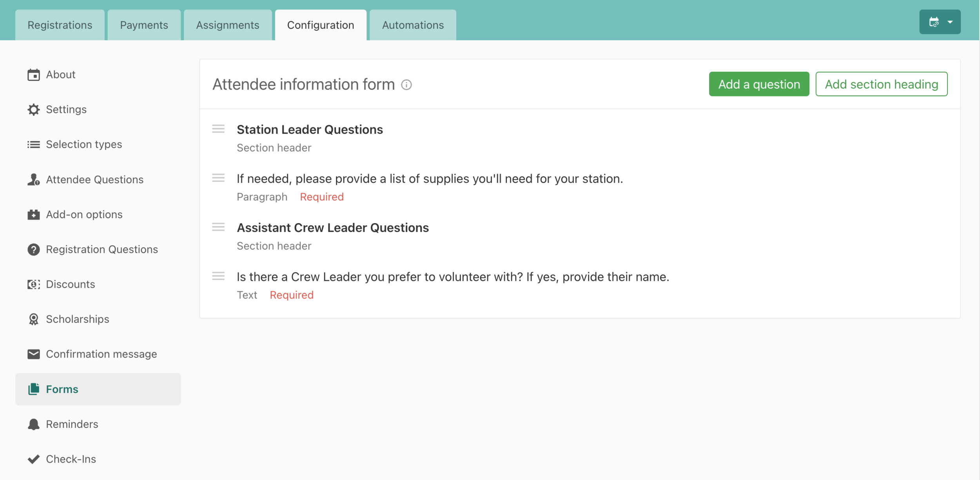The width and height of the screenshot is (980, 480).
Task: Open the Crew Leader preference text question
Action: [453, 277]
